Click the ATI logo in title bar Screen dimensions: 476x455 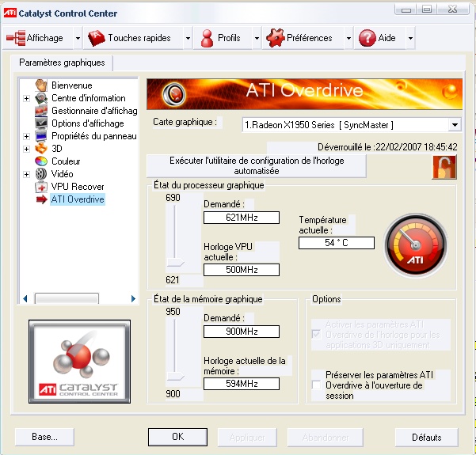[10, 13]
